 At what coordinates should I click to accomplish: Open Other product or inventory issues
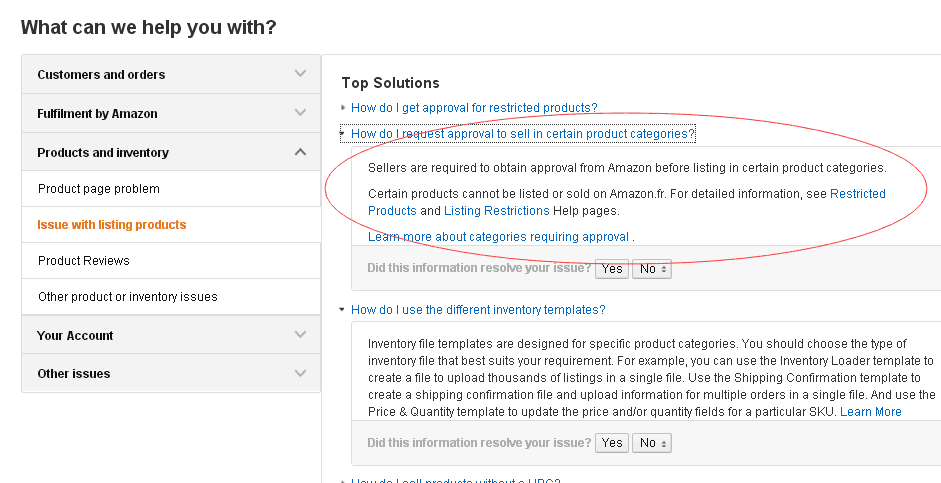[128, 297]
